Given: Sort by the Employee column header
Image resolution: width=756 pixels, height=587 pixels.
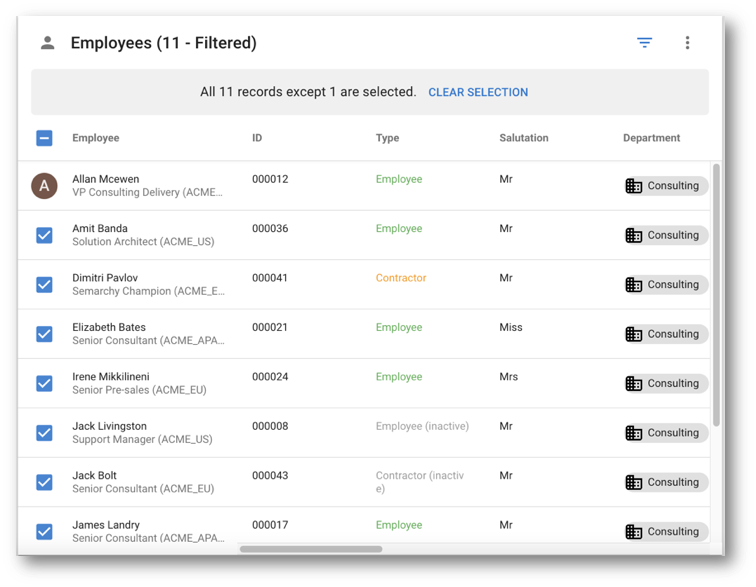Looking at the screenshot, I should click(x=95, y=138).
